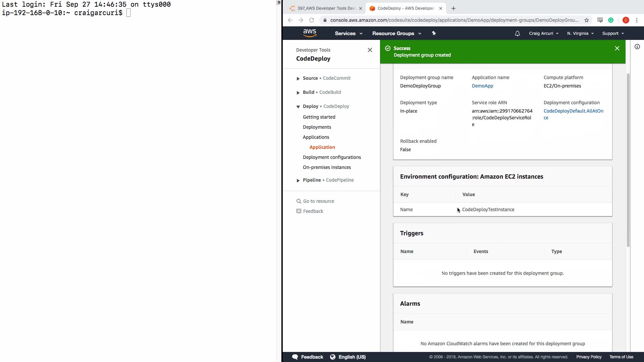
Task: Click the AWS logo home icon
Action: 309,33
